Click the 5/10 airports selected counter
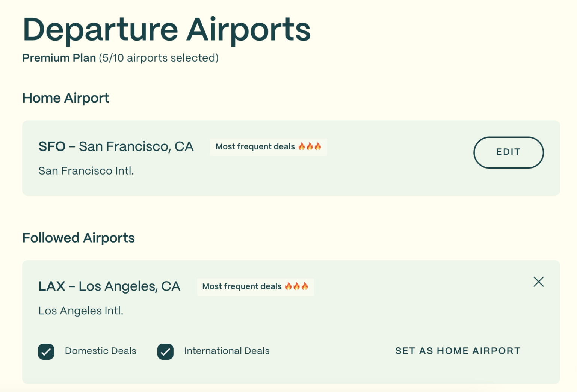 click(x=159, y=58)
